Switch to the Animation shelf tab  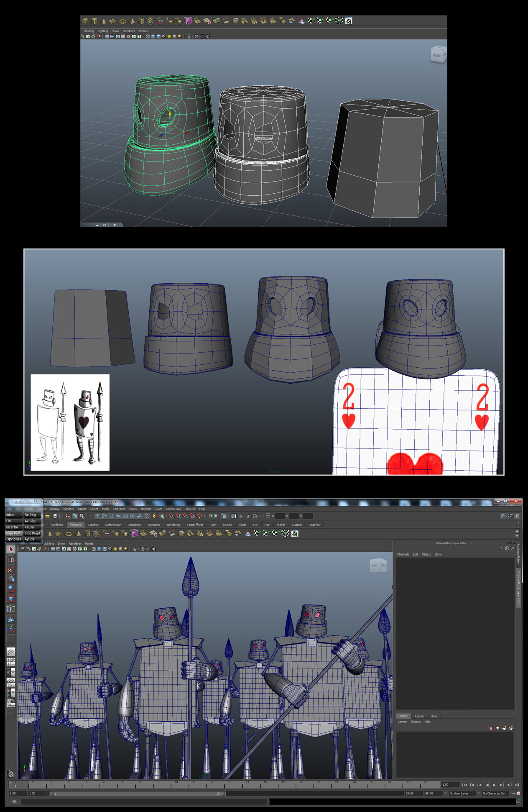(135, 525)
